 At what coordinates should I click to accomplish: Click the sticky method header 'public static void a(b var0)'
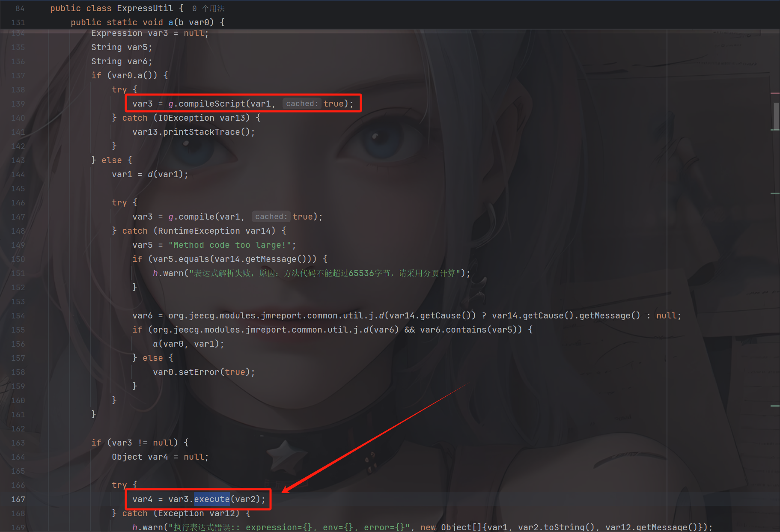[142, 22]
